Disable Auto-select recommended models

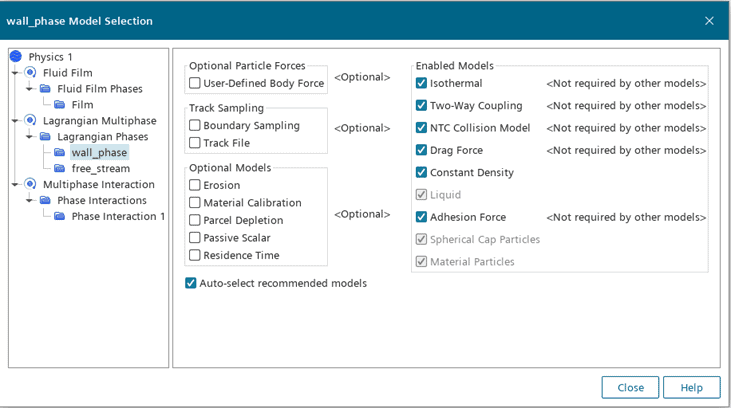point(191,283)
